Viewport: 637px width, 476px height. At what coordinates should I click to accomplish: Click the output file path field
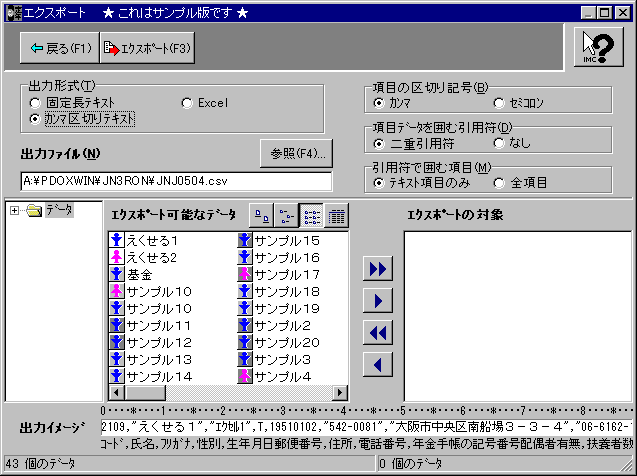[x=176, y=181]
